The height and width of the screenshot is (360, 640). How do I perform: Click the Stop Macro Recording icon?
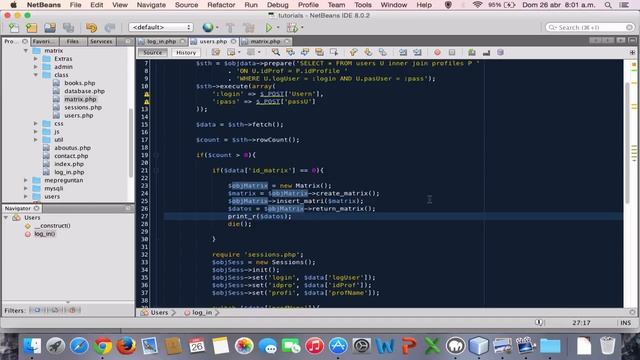(452, 52)
